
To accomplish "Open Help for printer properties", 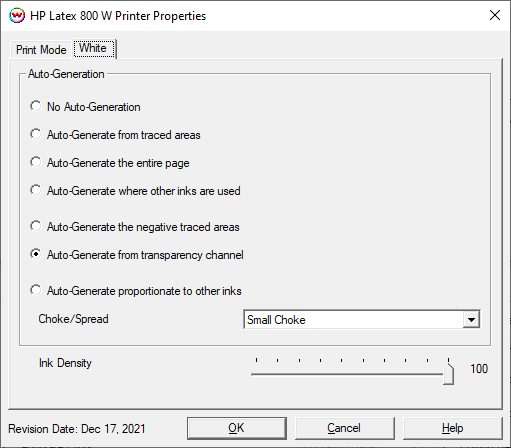I will (x=452, y=428).
